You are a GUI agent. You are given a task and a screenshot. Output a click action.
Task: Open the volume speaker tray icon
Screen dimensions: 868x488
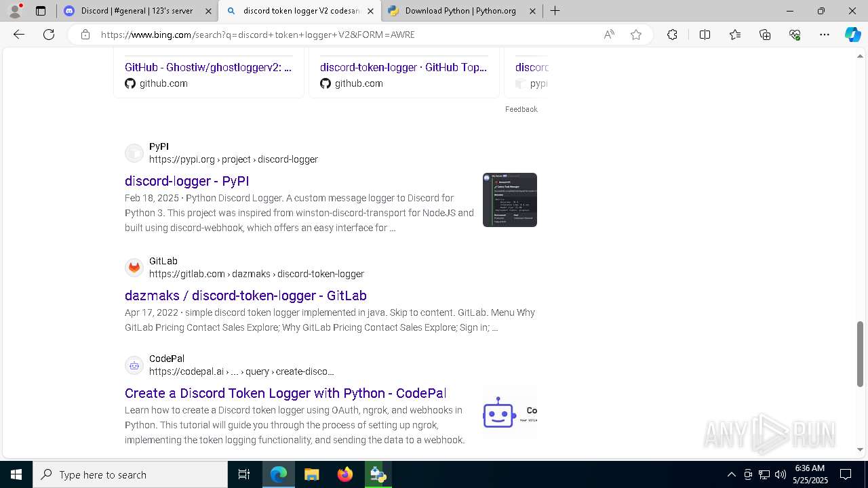pos(781,474)
